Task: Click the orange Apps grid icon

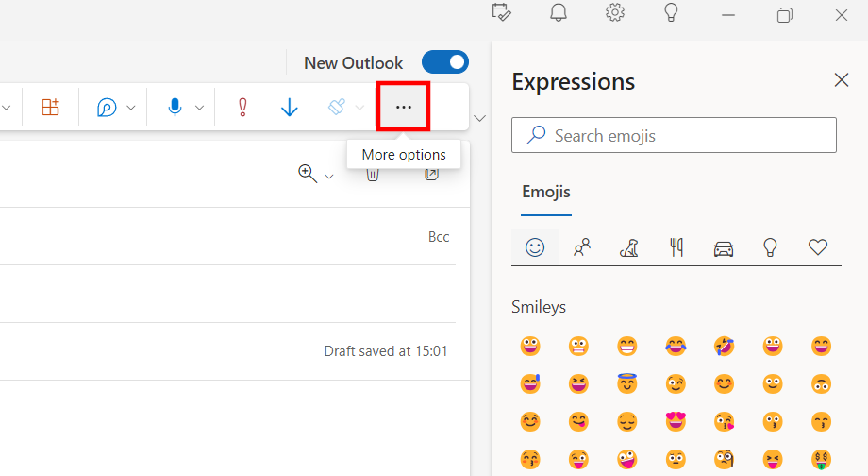Action: tap(50, 107)
